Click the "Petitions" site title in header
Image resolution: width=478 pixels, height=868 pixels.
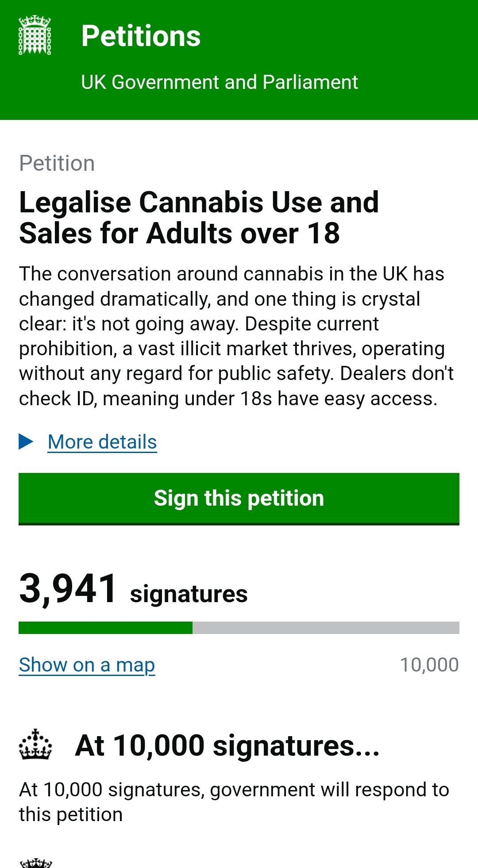tap(141, 36)
